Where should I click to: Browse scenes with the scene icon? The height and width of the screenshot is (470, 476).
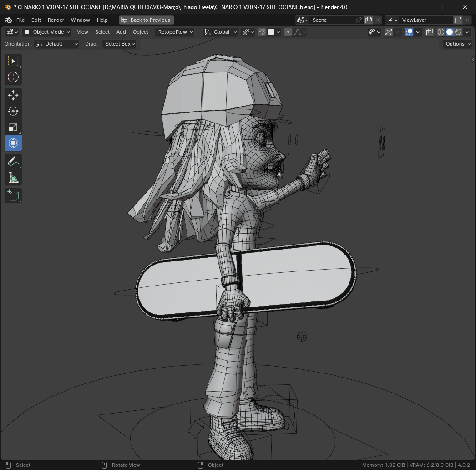302,20
